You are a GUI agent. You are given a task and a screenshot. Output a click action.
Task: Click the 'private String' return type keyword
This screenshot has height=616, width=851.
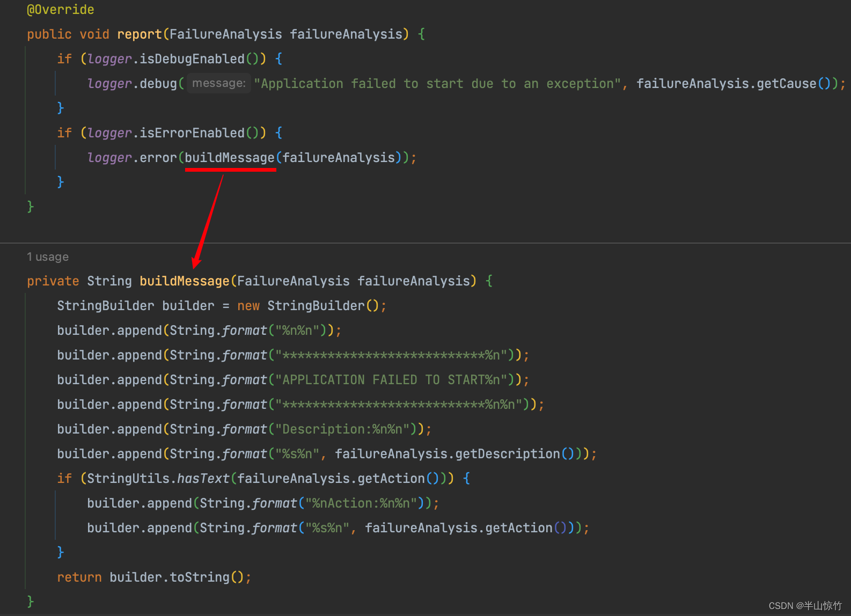79,281
